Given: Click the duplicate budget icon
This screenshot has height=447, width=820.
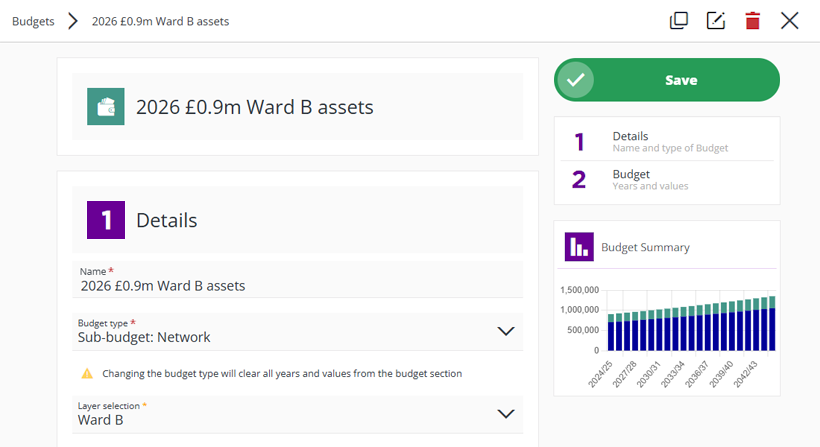Looking at the screenshot, I should click(679, 21).
